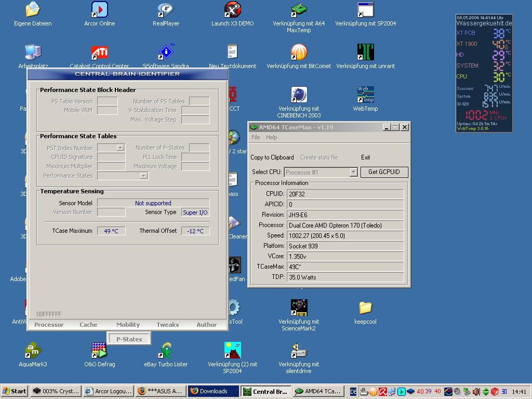Click the WebTemp sensor widget on desktop
Image resolution: width=532 pixels, height=399 pixels.
pos(484,73)
